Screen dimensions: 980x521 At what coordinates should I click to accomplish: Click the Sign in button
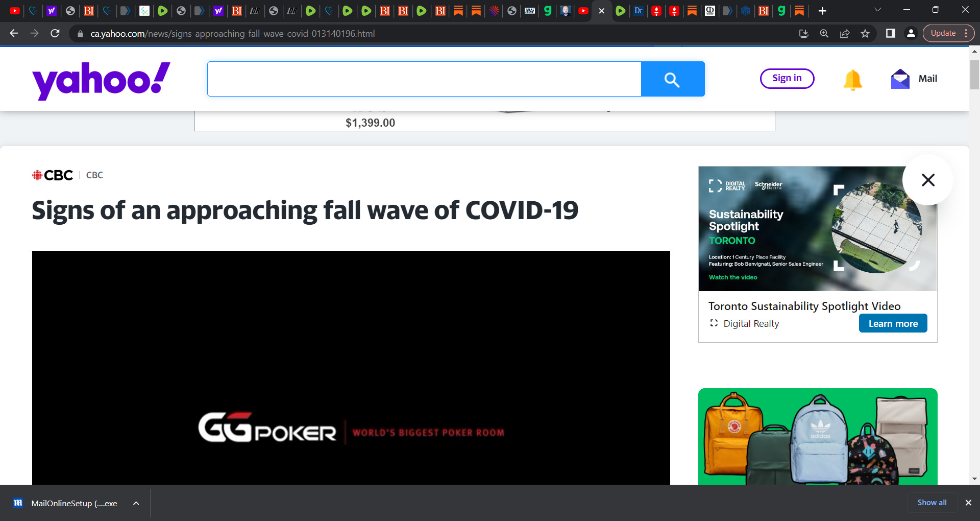click(x=787, y=79)
